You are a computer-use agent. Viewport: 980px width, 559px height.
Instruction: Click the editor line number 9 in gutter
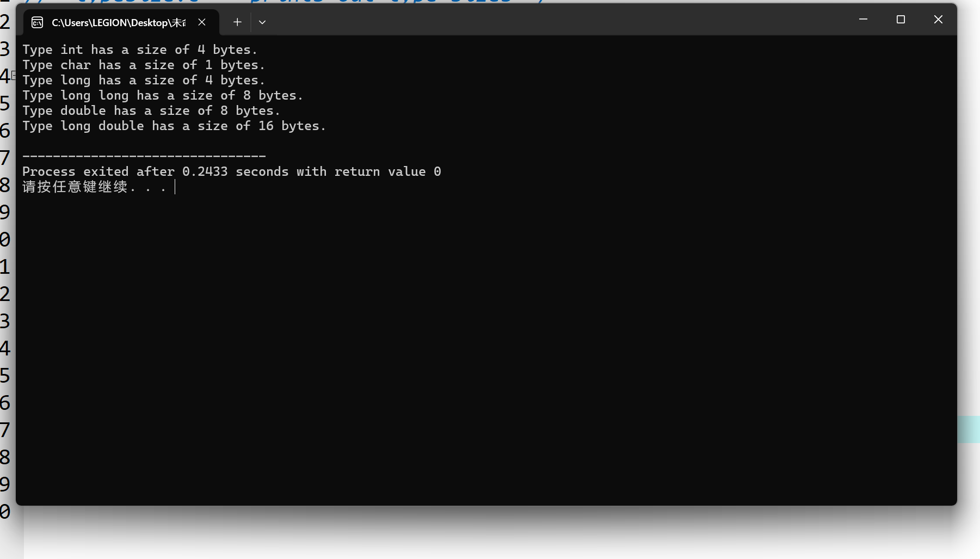(x=5, y=212)
